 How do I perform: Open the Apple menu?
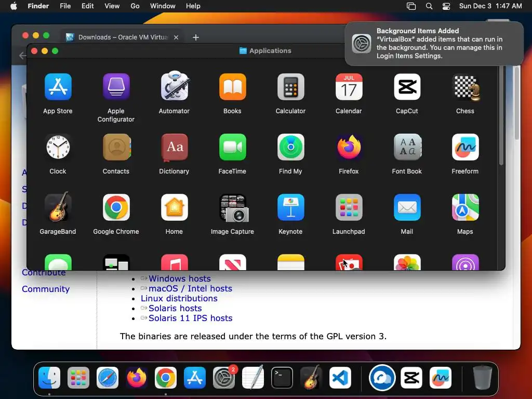coord(14,6)
